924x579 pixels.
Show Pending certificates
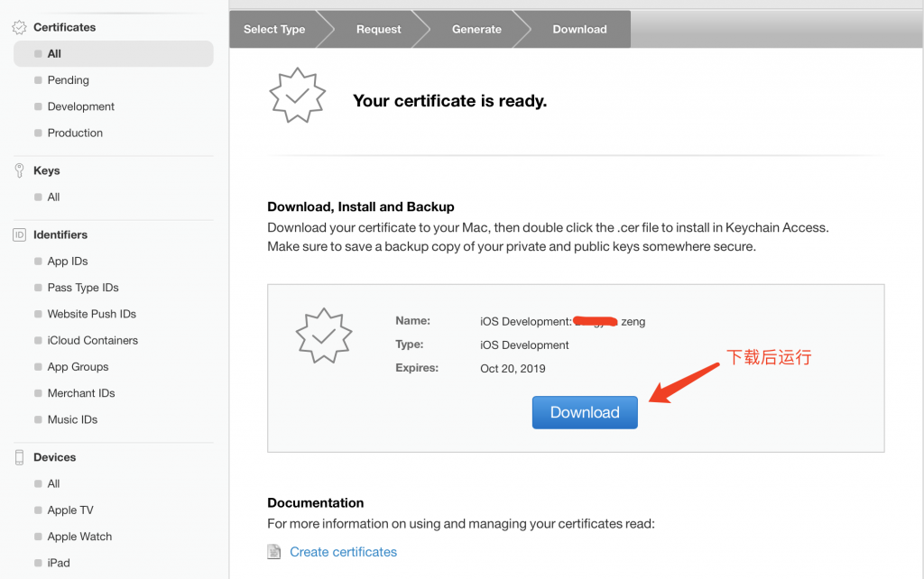tap(68, 80)
